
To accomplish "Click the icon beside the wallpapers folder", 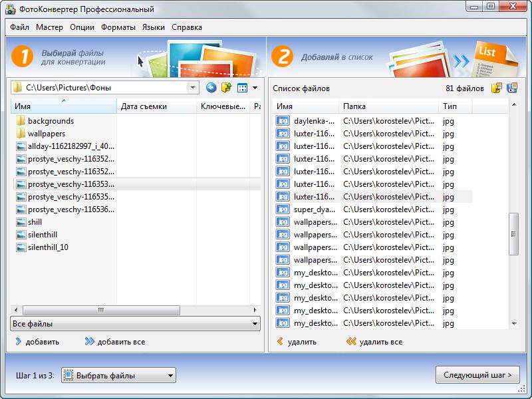I will click(x=21, y=134).
